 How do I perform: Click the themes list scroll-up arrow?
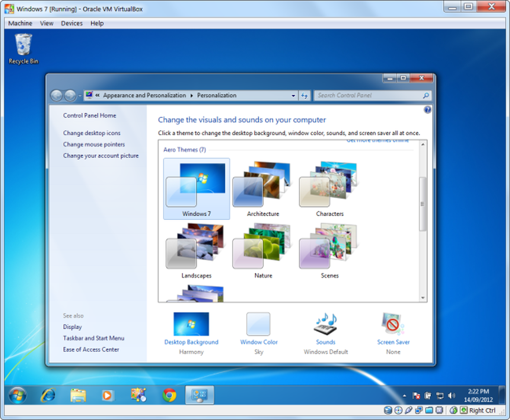423,144
